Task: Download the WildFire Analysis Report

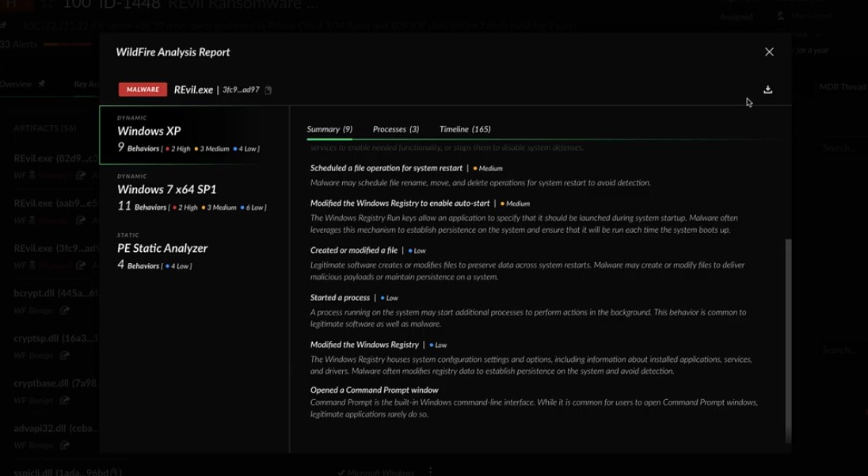Action: click(767, 89)
